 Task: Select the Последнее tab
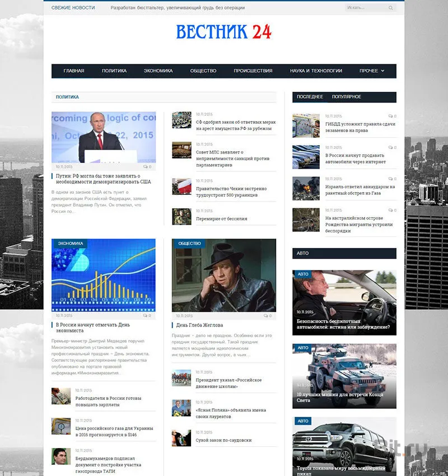coord(310,97)
